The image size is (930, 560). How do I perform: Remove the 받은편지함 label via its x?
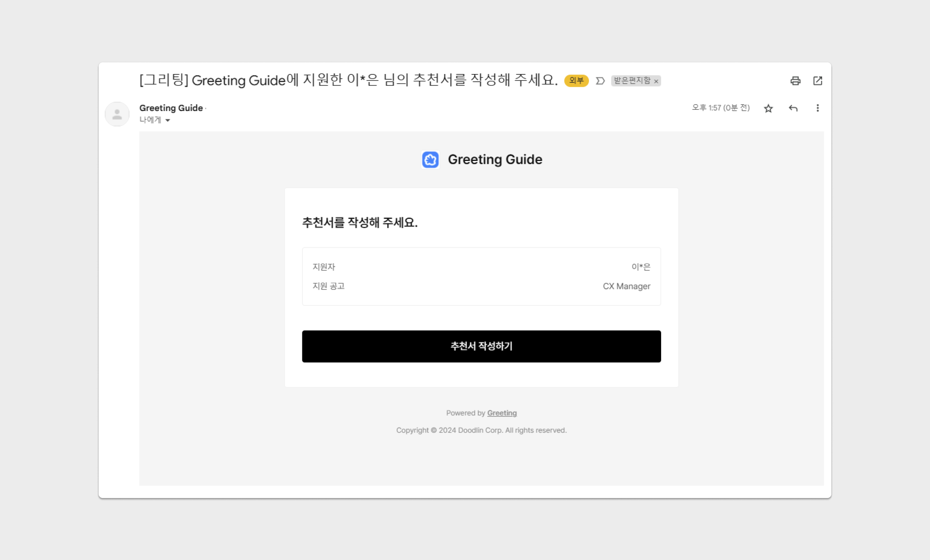(656, 81)
